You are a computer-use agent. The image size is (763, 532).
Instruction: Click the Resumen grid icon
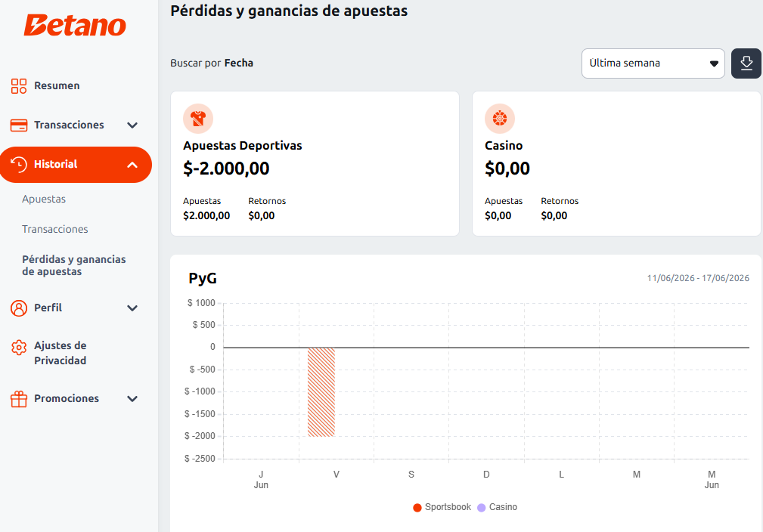point(18,86)
